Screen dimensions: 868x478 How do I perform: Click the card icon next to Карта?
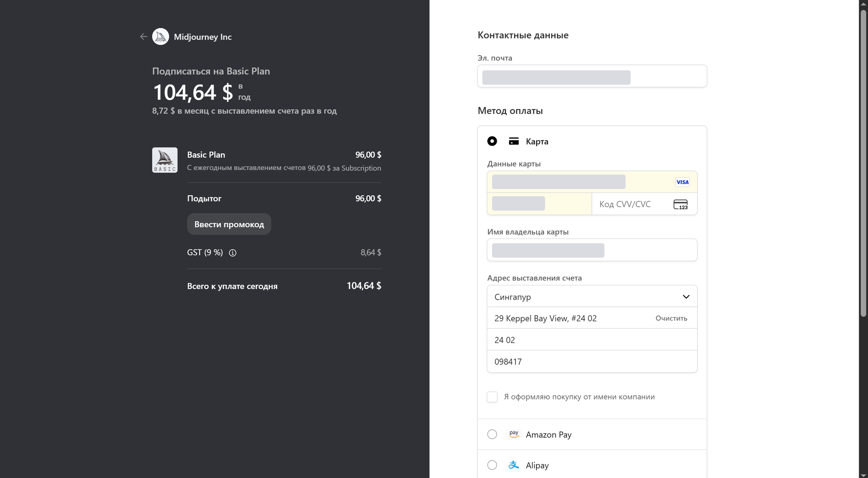click(514, 141)
